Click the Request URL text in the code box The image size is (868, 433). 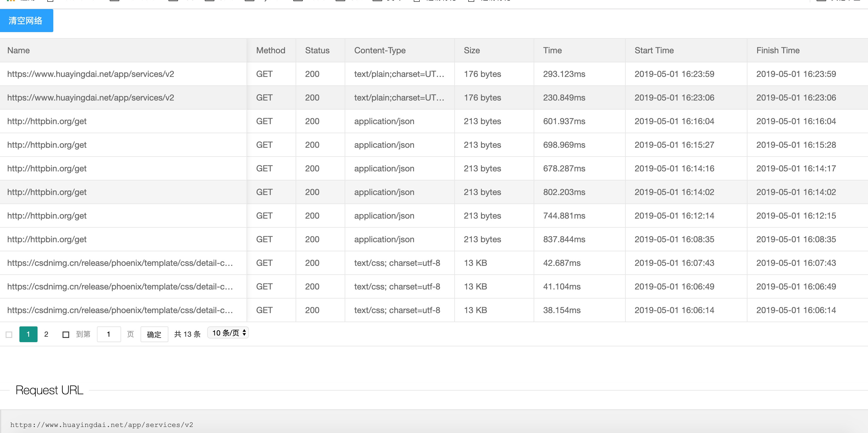[x=102, y=425]
